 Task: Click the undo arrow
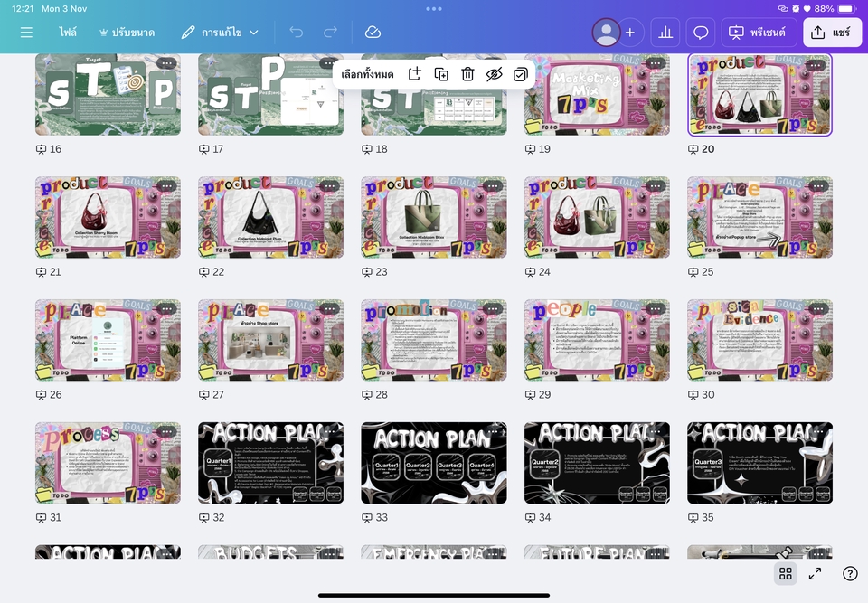pos(297,33)
